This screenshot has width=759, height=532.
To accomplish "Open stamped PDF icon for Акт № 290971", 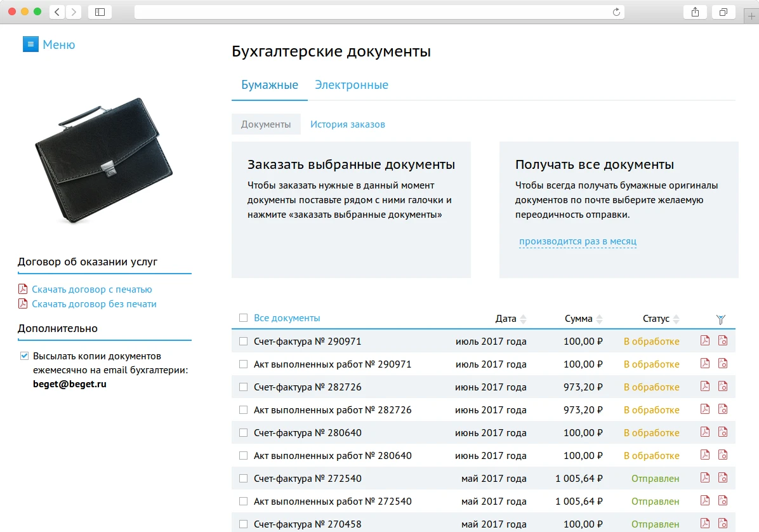I will point(723,363).
